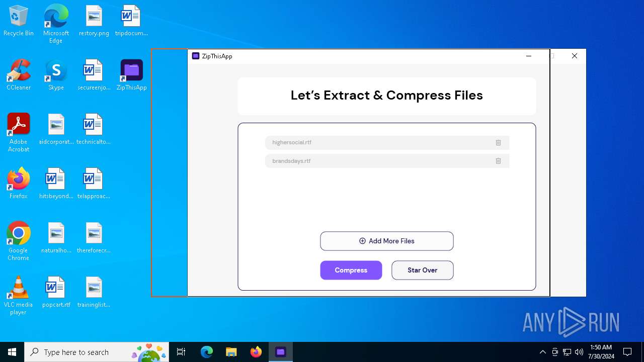The image size is (644, 362).
Task: Delete highersocial.rtf with its trash icon
Action: (x=498, y=143)
